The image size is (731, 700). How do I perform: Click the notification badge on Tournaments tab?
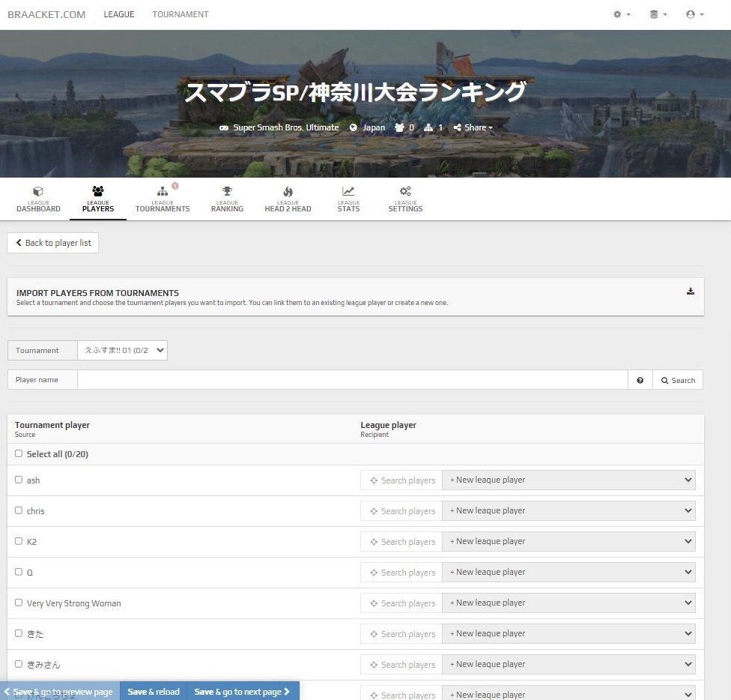(x=175, y=186)
